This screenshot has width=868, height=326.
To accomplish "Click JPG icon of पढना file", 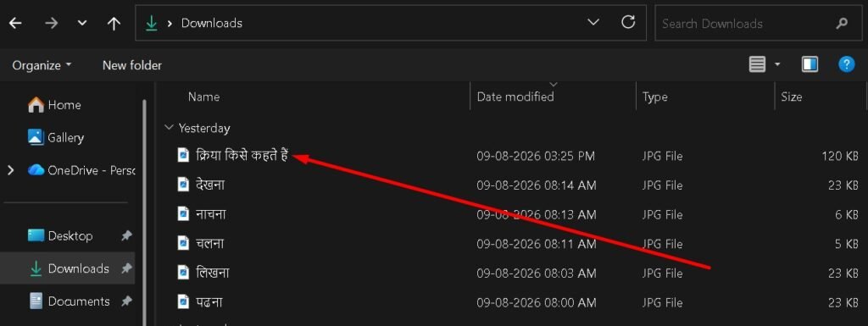I will (183, 302).
